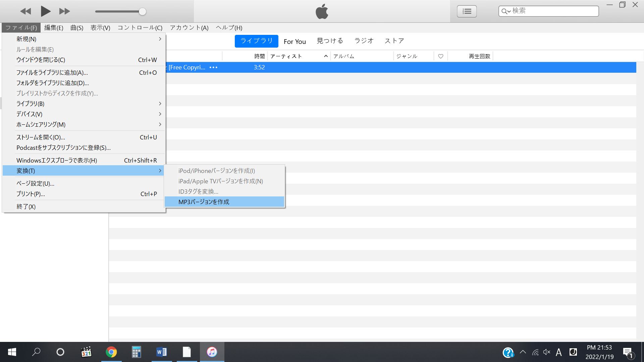Open the Calculator taskbar icon

tap(136, 352)
